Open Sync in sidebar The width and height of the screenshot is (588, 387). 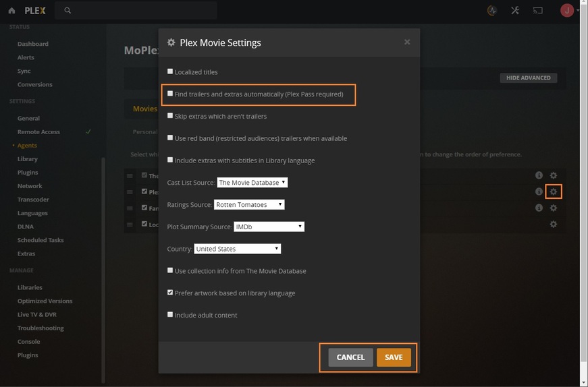(x=24, y=71)
